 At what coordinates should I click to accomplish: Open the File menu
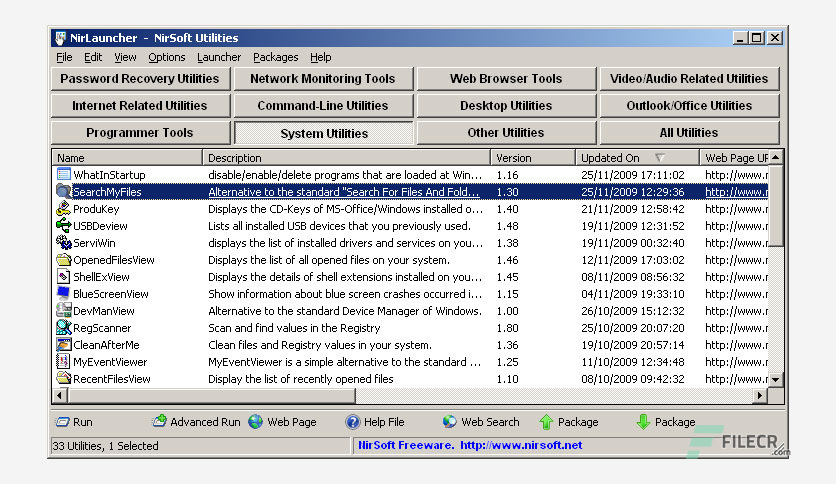[x=64, y=57]
